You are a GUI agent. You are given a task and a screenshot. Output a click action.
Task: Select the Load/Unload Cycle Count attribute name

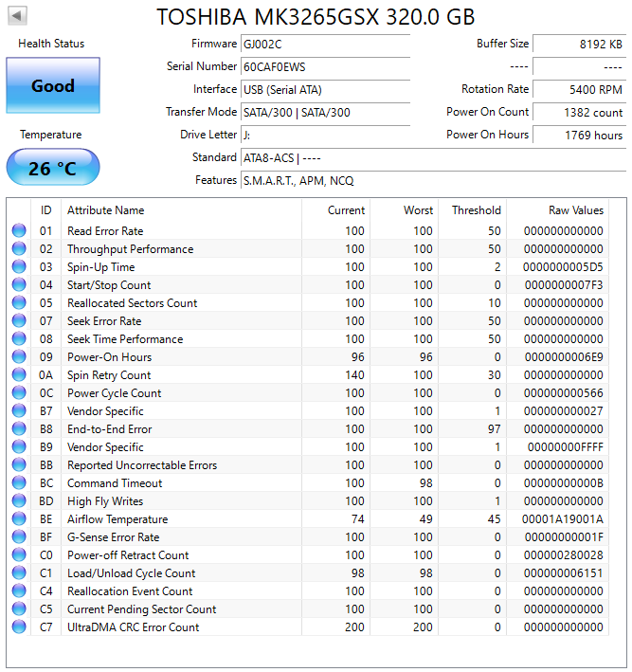click(x=131, y=573)
